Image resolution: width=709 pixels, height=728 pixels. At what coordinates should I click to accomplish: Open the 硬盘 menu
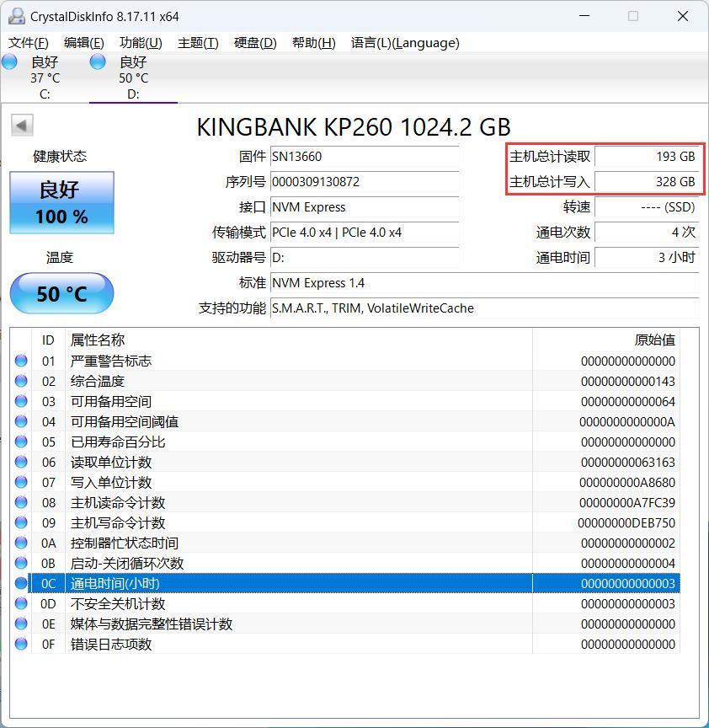tap(254, 43)
